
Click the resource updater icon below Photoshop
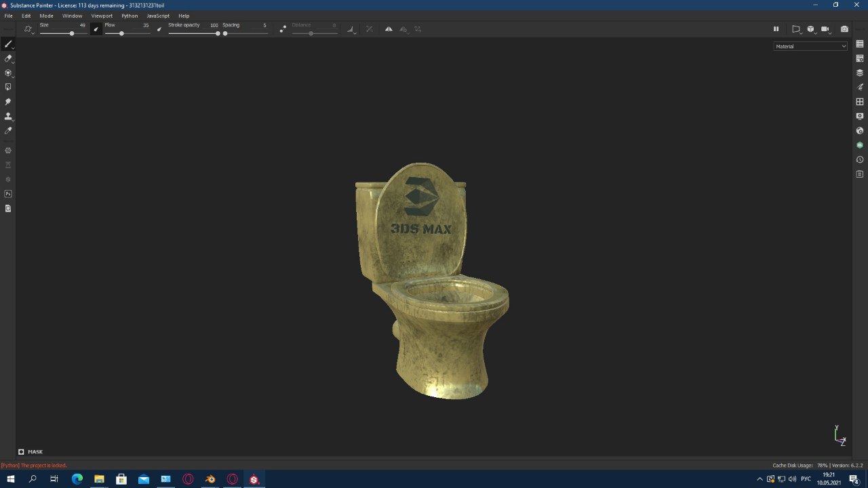tap(8, 208)
